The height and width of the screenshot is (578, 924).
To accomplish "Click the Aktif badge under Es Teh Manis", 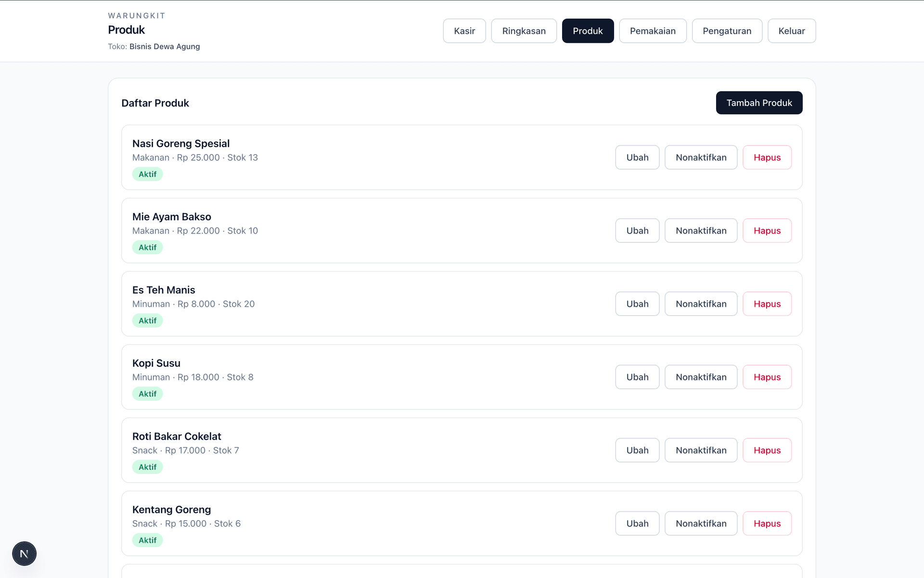I will pyautogui.click(x=147, y=321).
